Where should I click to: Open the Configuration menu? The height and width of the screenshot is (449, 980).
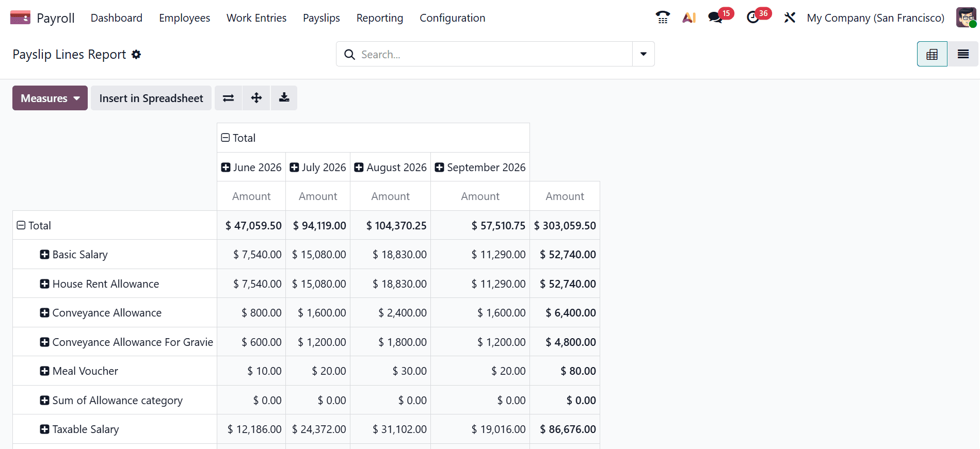coord(453,18)
